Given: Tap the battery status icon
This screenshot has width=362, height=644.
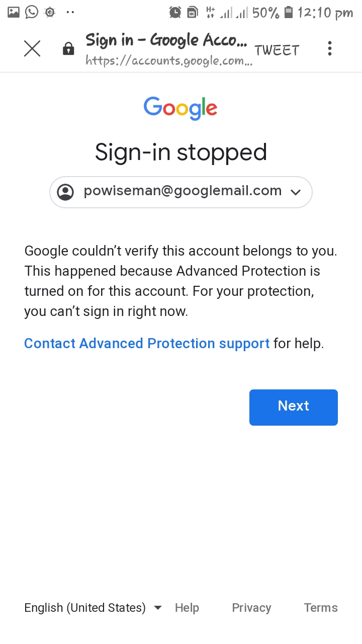Looking at the screenshot, I should click(x=289, y=13).
